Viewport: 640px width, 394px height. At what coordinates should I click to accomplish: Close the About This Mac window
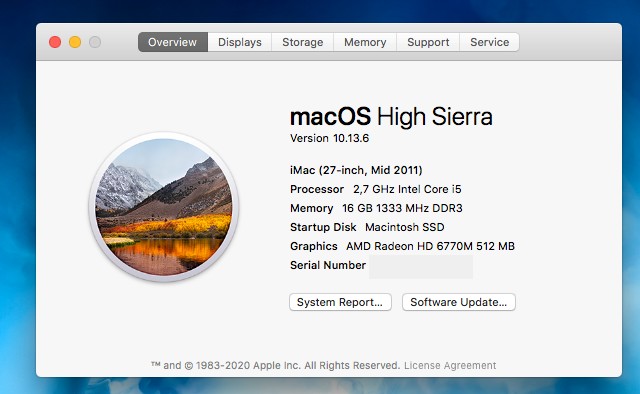tap(55, 42)
